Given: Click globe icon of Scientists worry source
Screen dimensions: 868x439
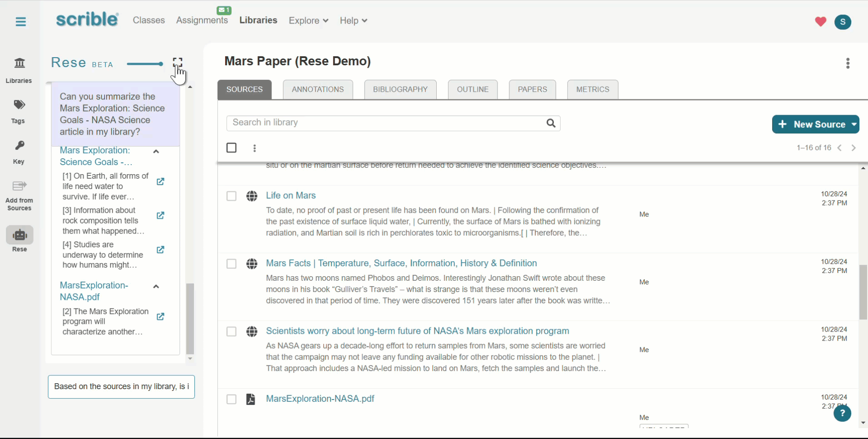Looking at the screenshot, I should coord(252,332).
